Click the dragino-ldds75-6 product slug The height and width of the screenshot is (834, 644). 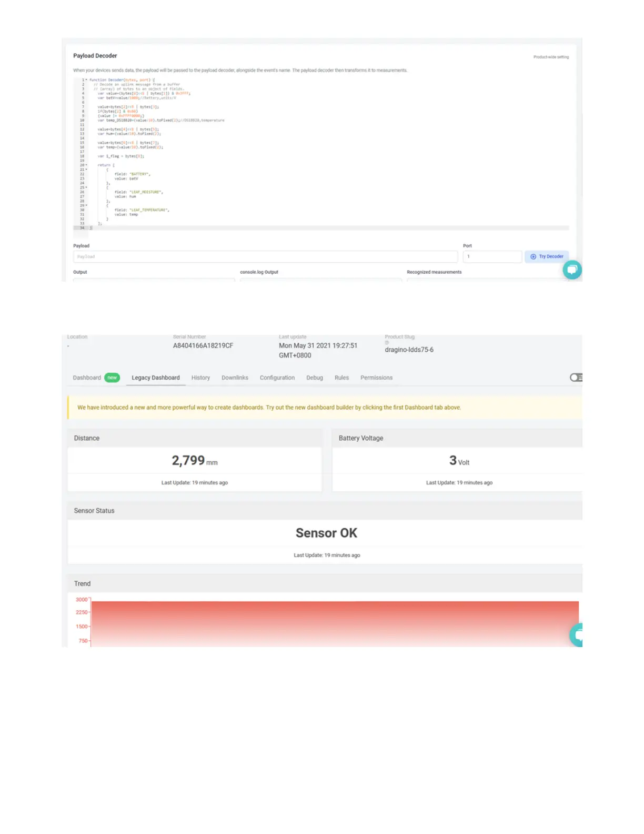[x=409, y=350]
